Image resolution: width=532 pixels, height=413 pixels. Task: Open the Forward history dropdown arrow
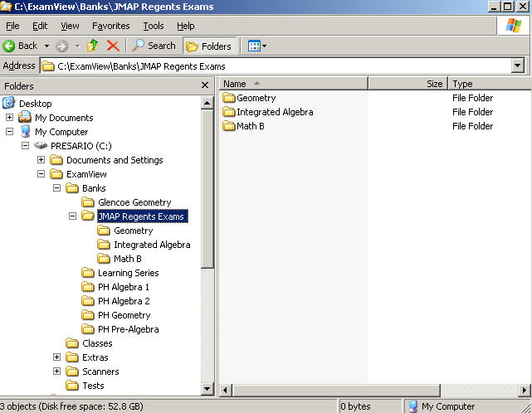click(x=77, y=46)
